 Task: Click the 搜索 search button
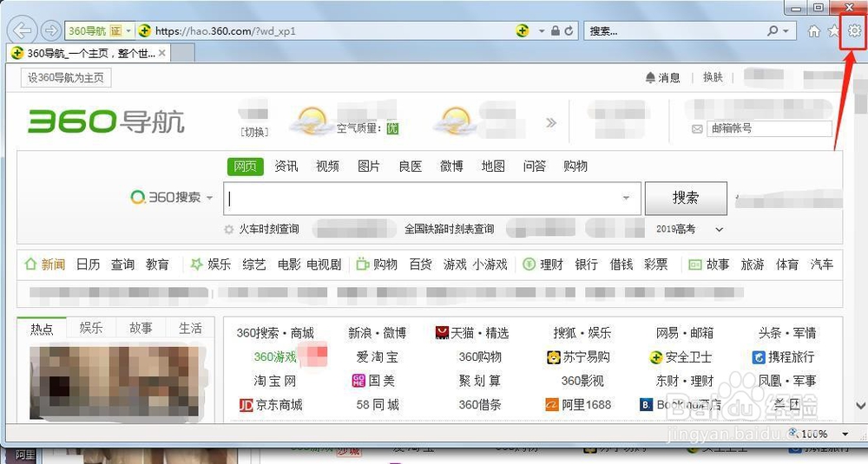[x=686, y=198]
